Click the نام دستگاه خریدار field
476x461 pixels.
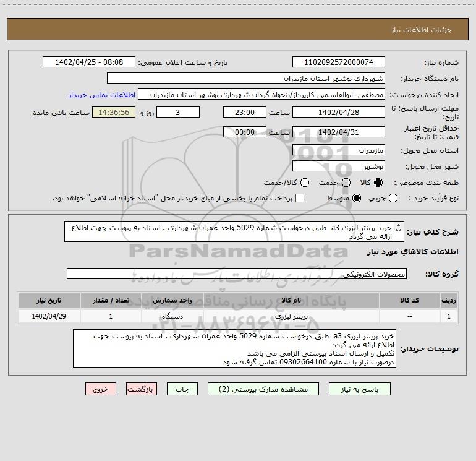pos(246,79)
